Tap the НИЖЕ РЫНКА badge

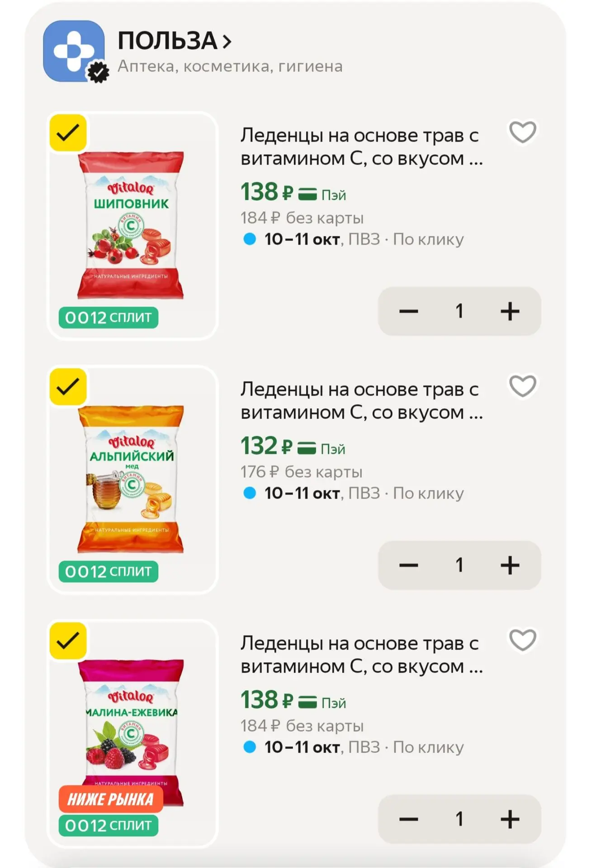tap(111, 799)
